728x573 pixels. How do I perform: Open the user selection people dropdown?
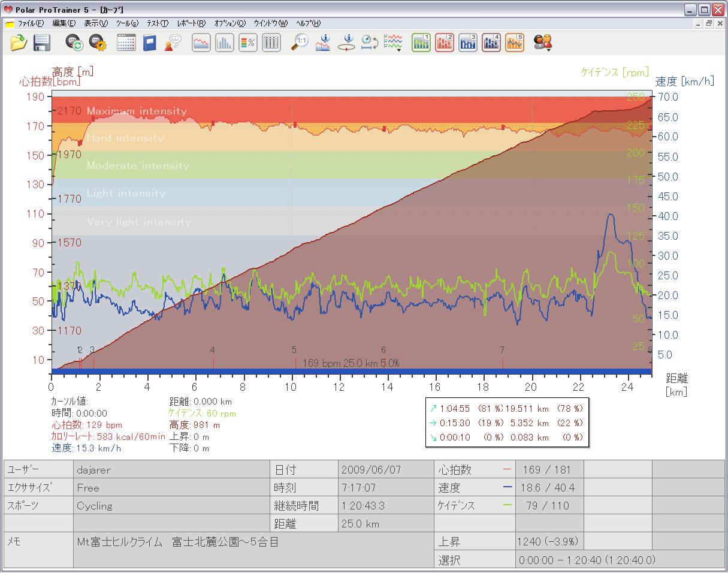tap(543, 43)
